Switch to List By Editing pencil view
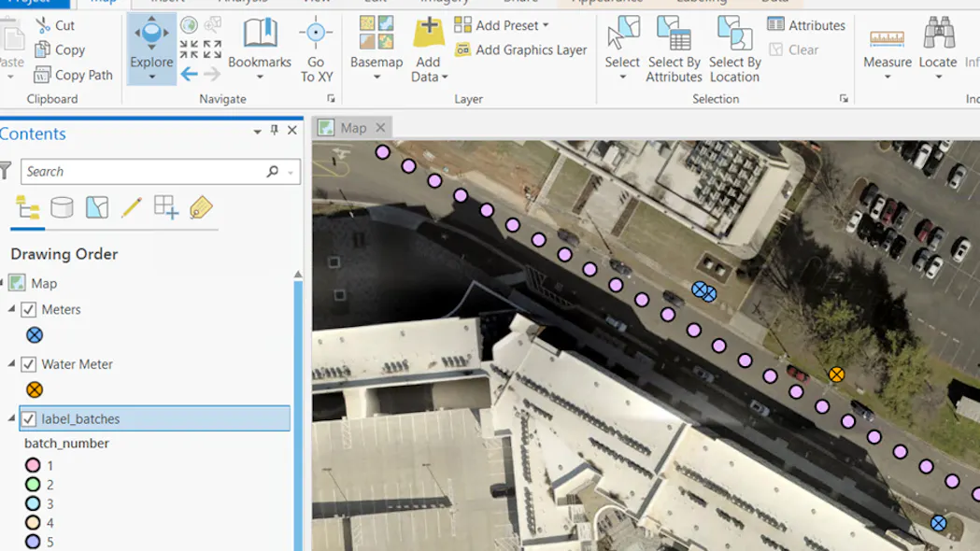Viewport: 980px width, 551px height. click(131, 207)
